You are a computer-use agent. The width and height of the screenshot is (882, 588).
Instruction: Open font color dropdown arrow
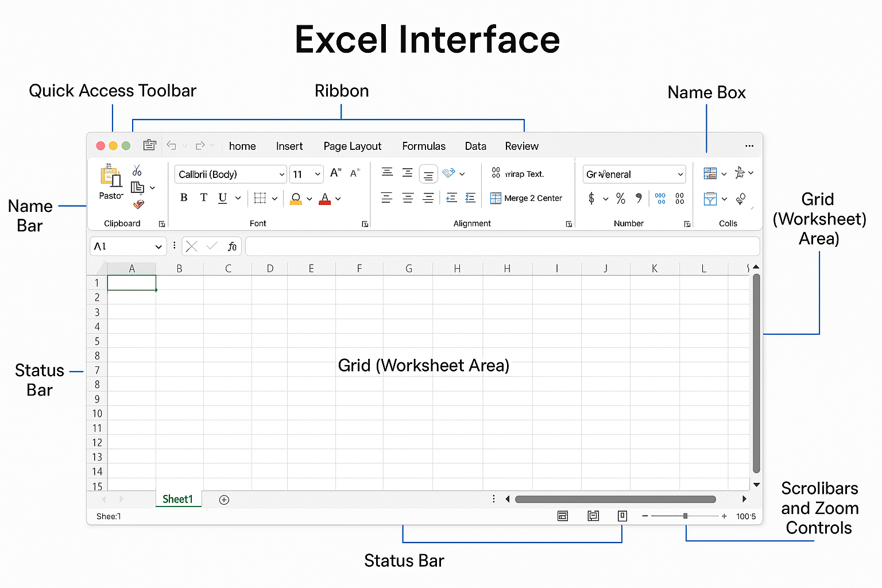tap(338, 199)
